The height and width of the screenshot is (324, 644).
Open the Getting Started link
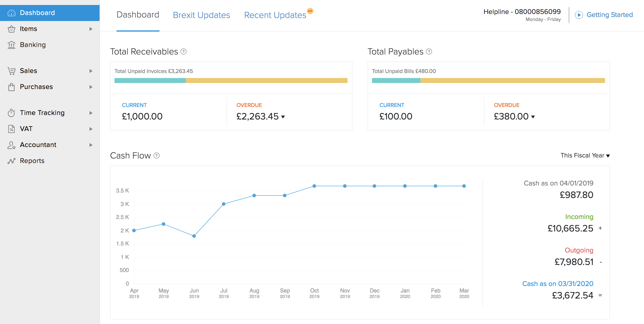(x=609, y=15)
